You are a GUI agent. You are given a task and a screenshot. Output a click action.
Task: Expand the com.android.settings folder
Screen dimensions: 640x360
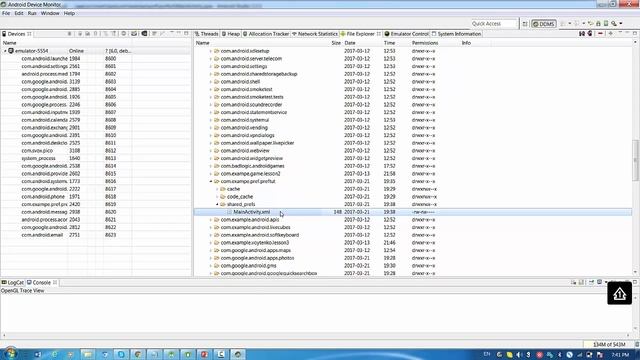pos(211,66)
